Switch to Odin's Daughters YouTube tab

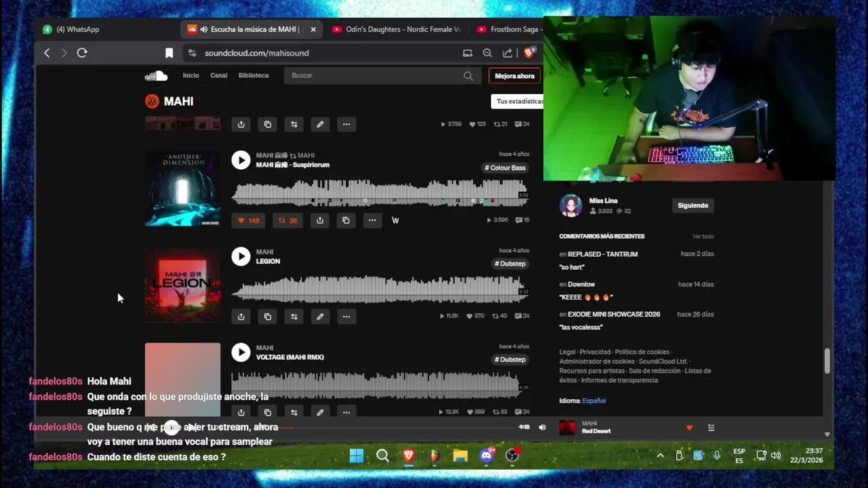(396, 29)
